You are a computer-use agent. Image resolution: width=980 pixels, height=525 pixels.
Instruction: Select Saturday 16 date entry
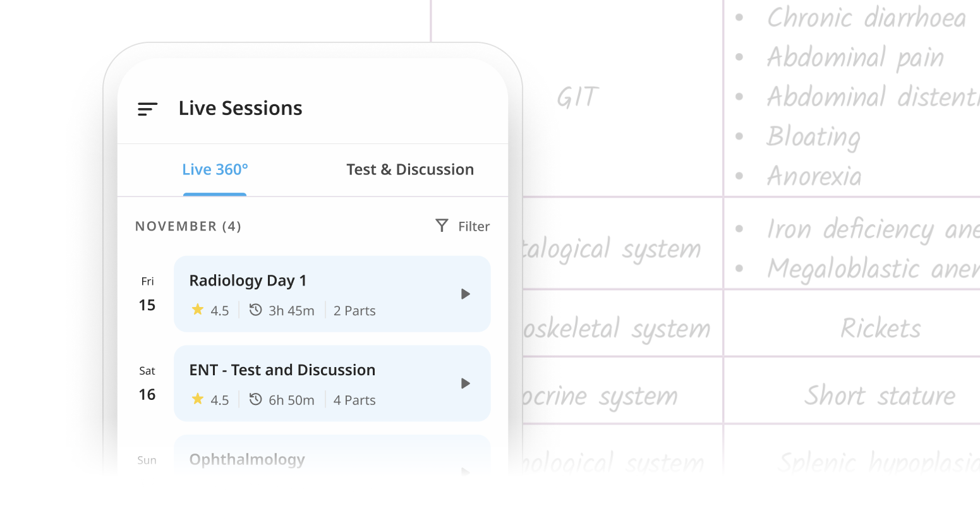[147, 384]
